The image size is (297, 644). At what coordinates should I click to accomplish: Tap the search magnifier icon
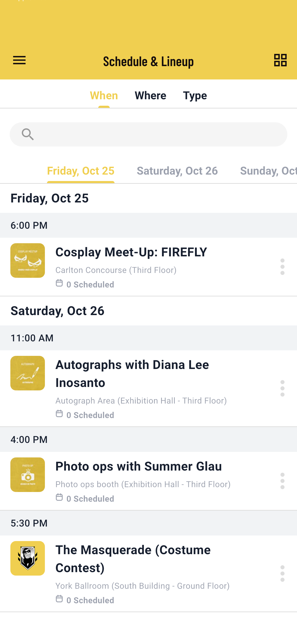tap(27, 135)
